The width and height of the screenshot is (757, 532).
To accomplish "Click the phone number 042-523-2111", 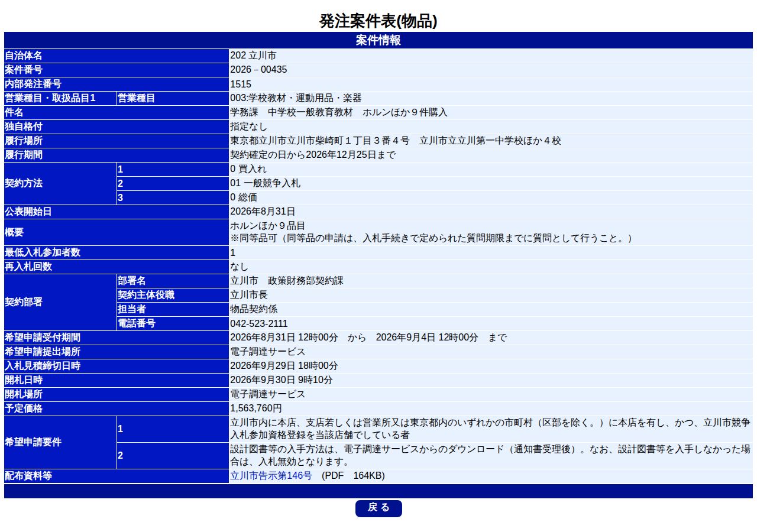I will (259, 323).
